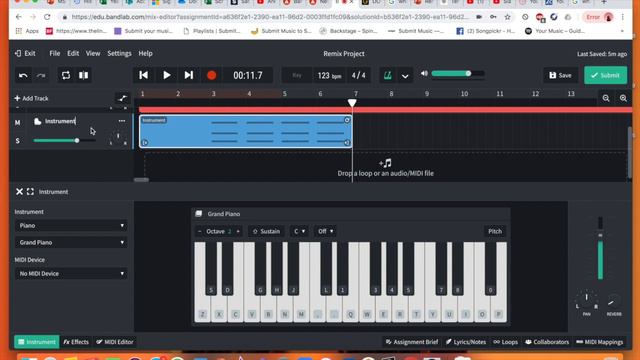640x360 pixels.
Task: Adjust Instrument track pan knob
Action: [x=118, y=138]
